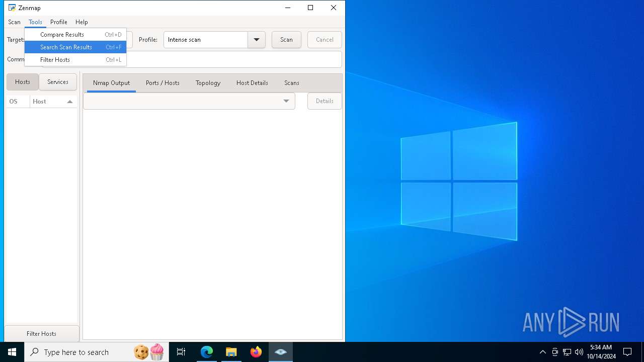The width and height of the screenshot is (644, 362).
Task: Open the Profile menu
Action: click(59, 22)
